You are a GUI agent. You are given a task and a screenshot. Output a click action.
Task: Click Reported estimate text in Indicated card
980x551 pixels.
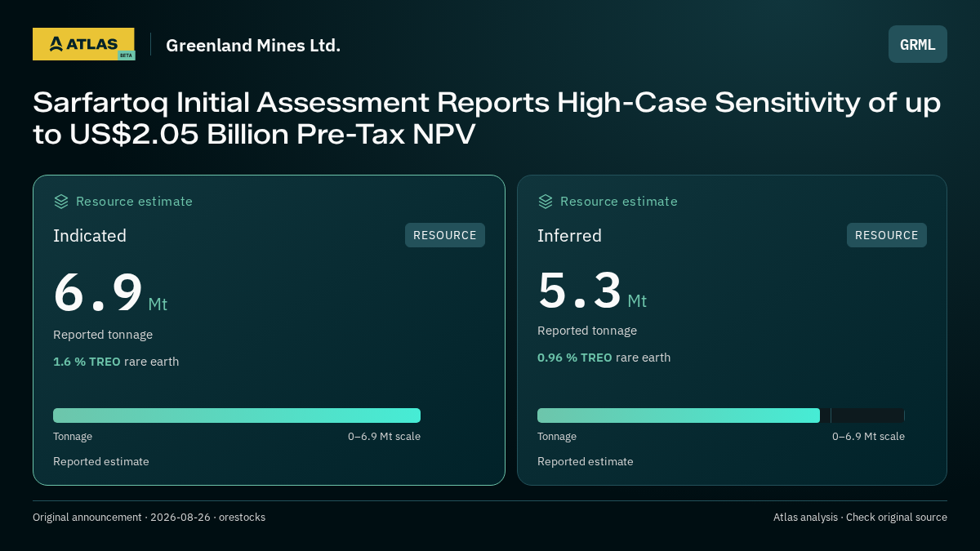coord(101,462)
